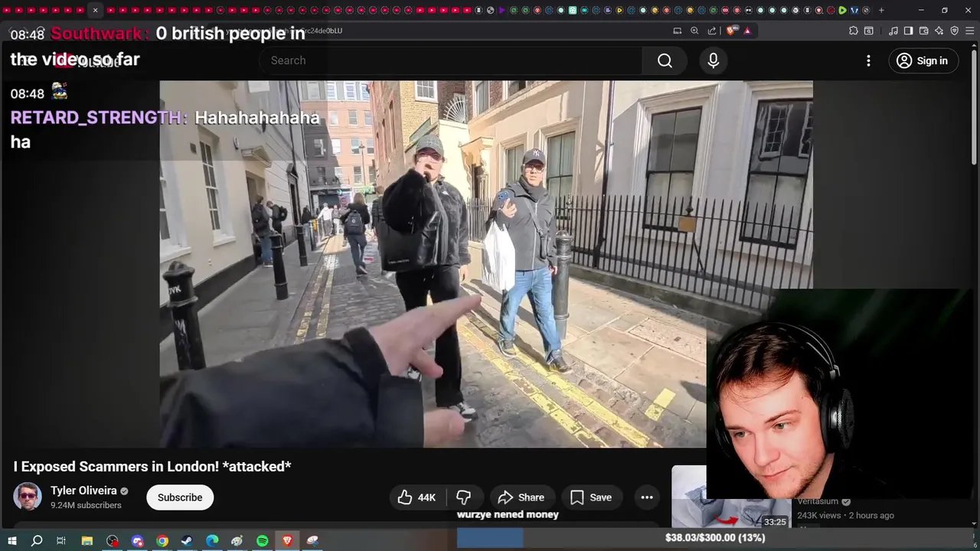Open Steam from the taskbar
Viewport: 980px width, 551px height.
click(x=187, y=541)
